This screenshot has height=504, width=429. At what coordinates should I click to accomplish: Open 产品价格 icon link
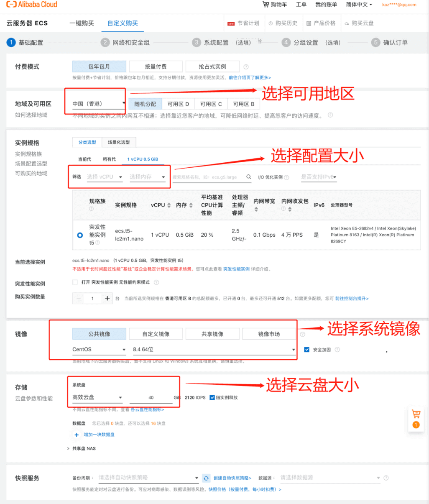(321, 23)
